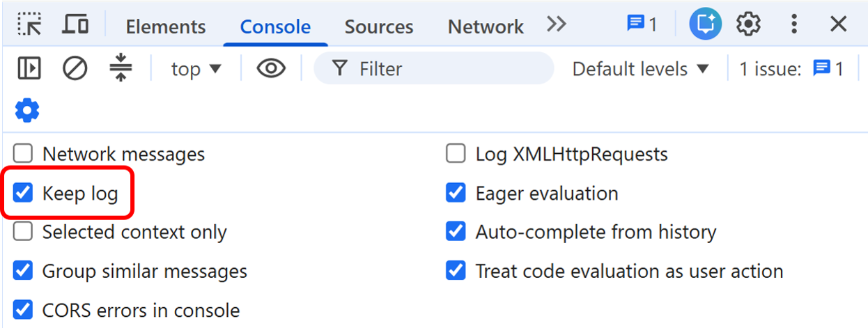Uncheck the Keep log checkbox
This screenshot has width=868, height=328.
point(24,193)
